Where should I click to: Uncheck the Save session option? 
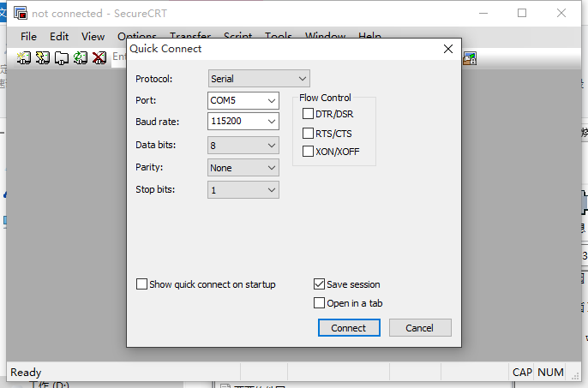tap(319, 284)
